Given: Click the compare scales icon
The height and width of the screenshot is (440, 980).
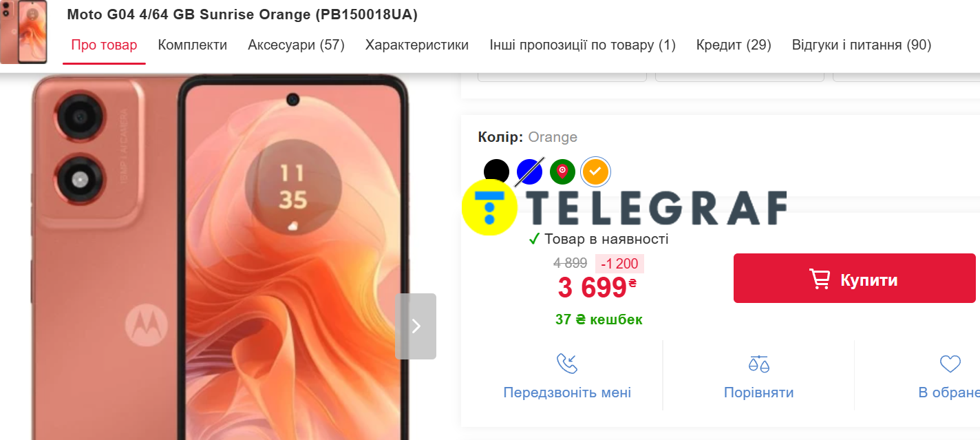Looking at the screenshot, I should pos(758,363).
